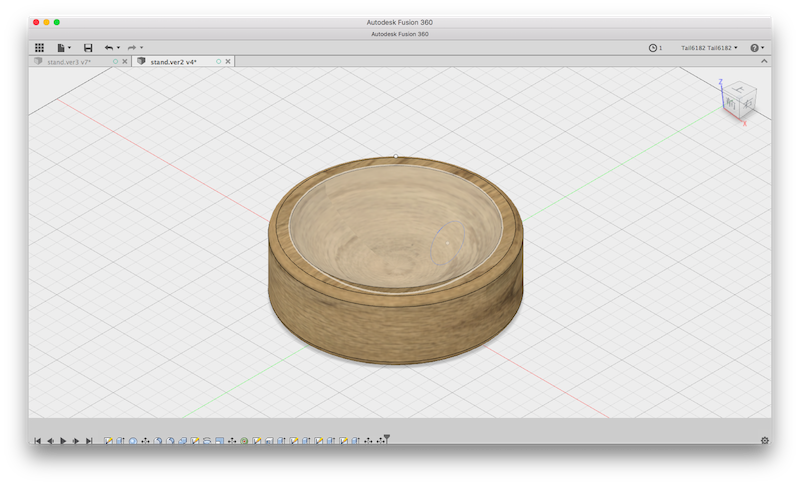Click the status circle on stand.ver2 tab
The image size is (800, 485).
pos(218,61)
